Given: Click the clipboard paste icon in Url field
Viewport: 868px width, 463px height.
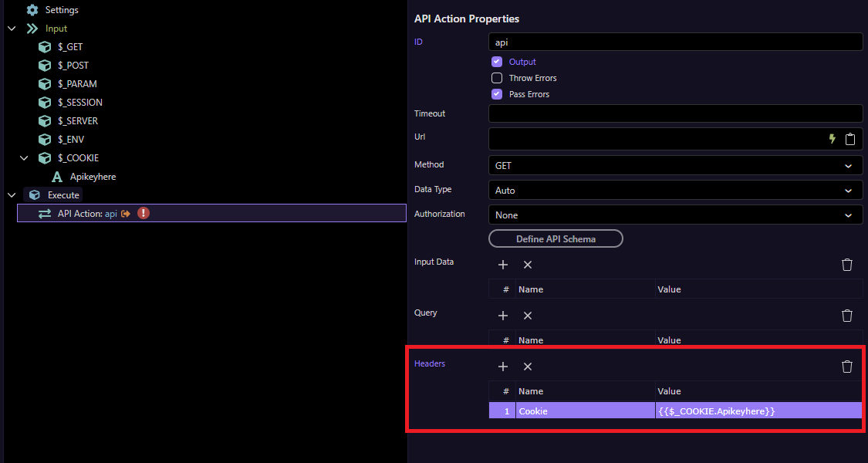Looking at the screenshot, I should tap(850, 139).
